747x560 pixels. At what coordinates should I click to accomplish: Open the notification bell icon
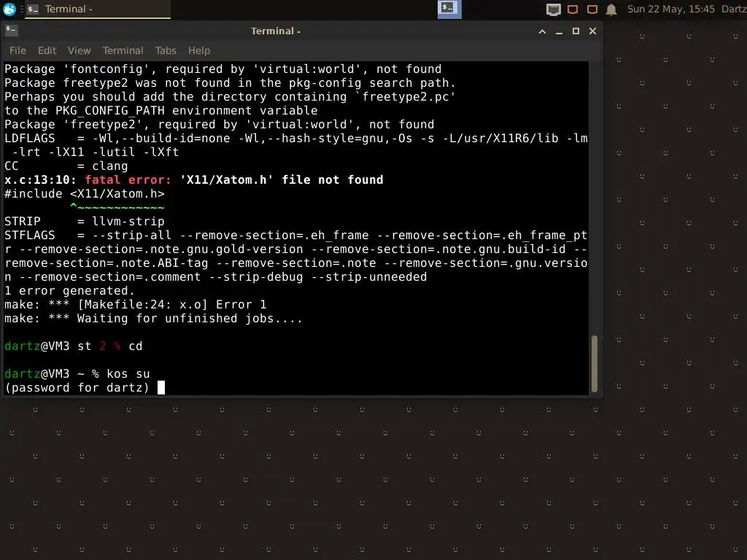pyautogui.click(x=612, y=9)
